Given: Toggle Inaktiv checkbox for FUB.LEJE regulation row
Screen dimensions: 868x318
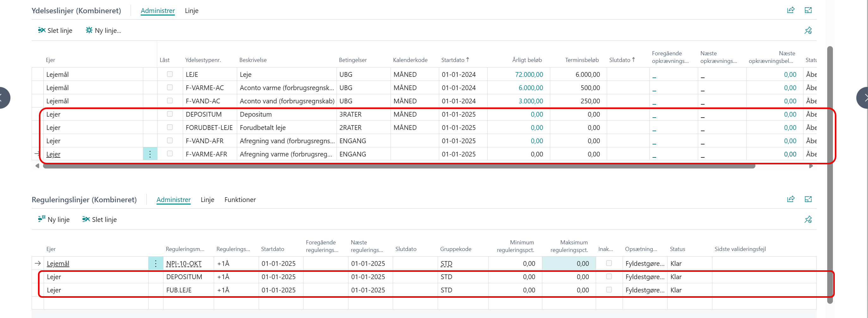Looking at the screenshot, I should click(609, 290).
